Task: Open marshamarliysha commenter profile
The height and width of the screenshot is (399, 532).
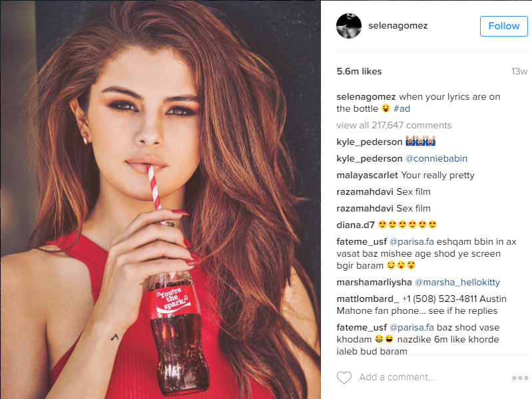Action: [x=374, y=282]
